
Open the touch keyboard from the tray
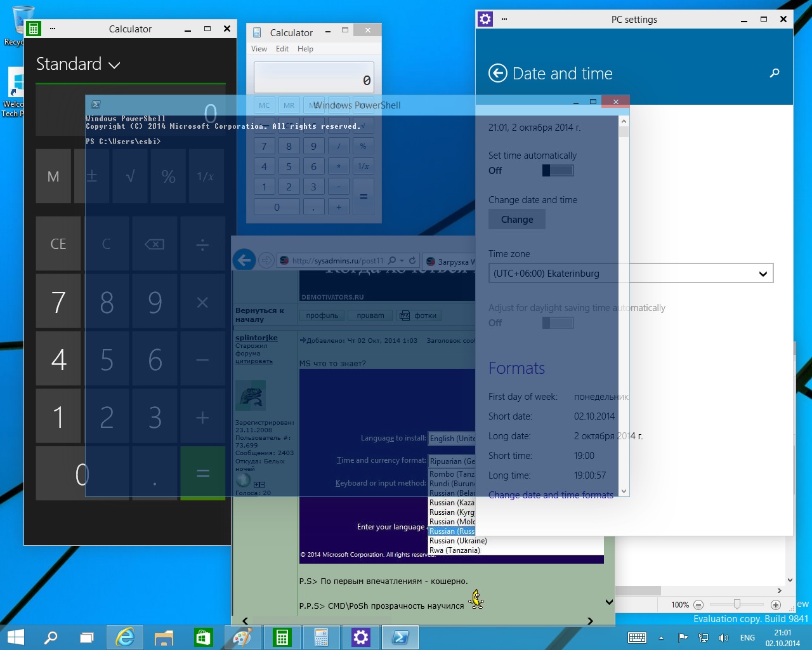tap(637, 637)
